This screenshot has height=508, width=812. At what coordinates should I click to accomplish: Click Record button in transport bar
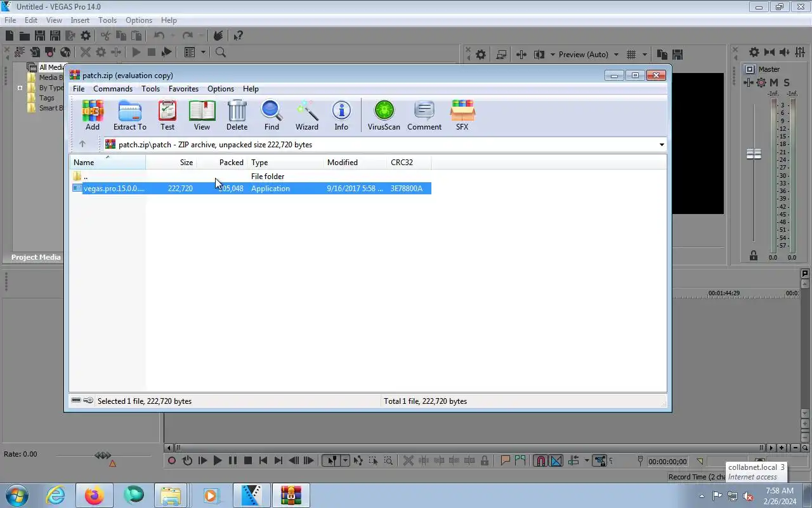click(x=172, y=461)
